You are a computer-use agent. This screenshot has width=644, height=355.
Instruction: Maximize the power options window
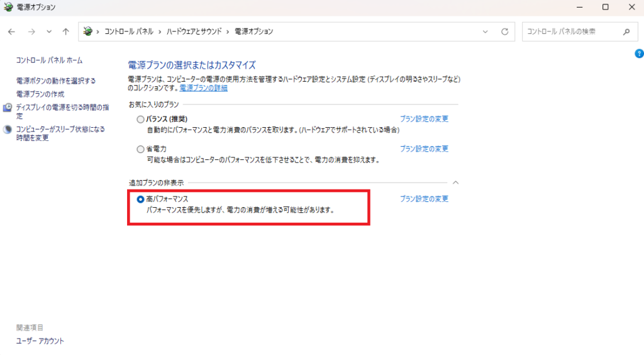point(606,7)
